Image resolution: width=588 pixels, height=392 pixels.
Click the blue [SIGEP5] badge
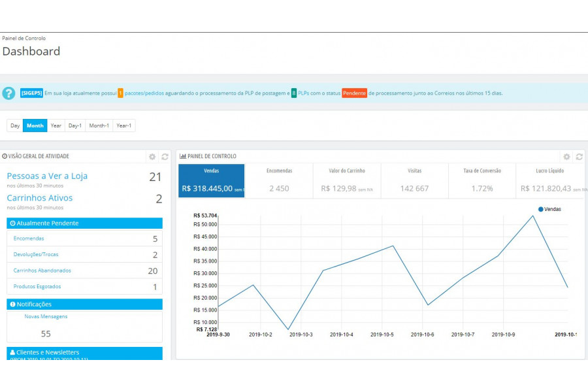coord(31,93)
